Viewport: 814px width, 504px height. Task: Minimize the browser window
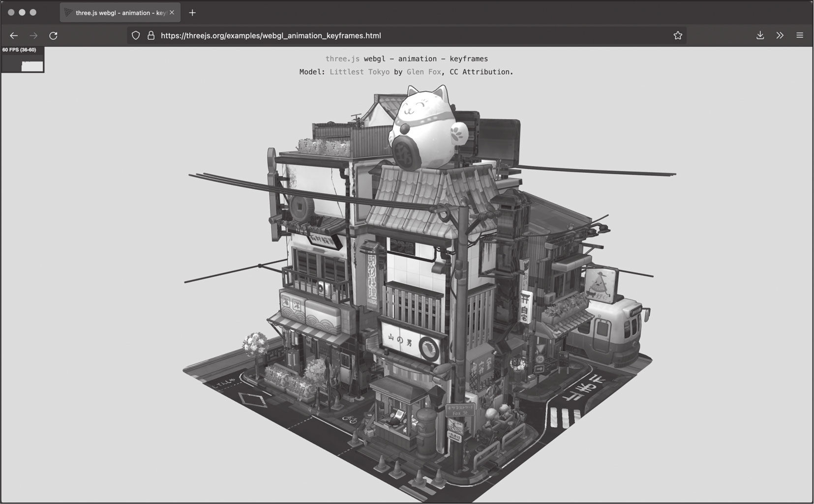(x=22, y=12)
